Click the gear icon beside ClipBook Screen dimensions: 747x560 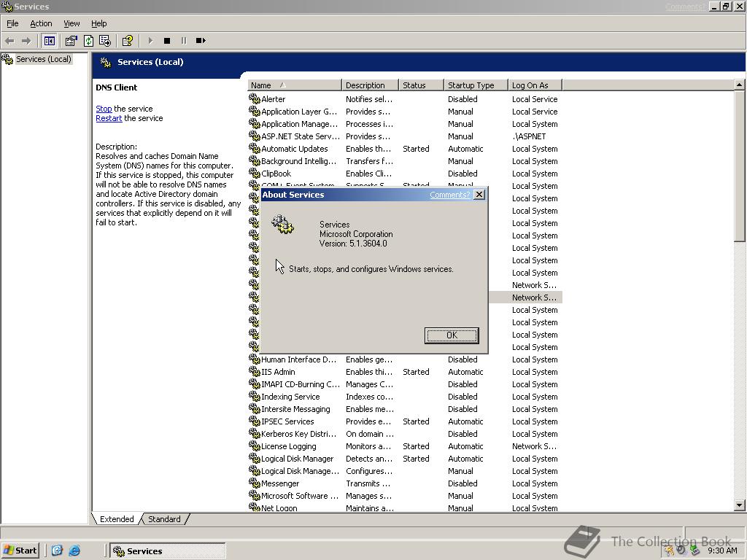pyautogui.click(x=255, y=173)
